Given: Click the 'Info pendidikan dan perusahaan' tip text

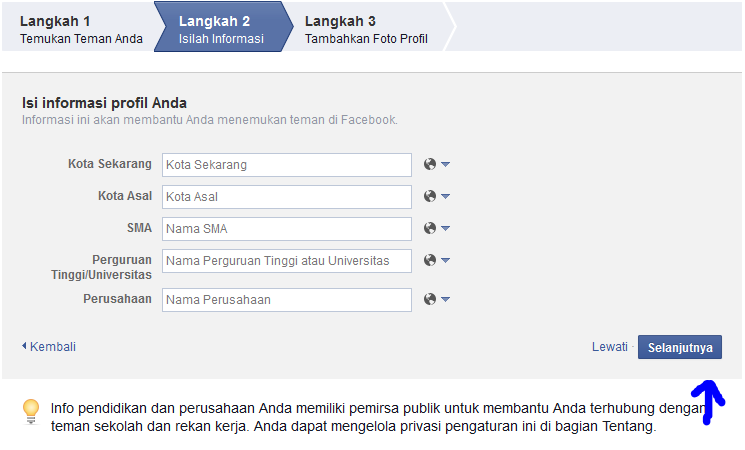Looking at the screenshot, I should [378, 417].
